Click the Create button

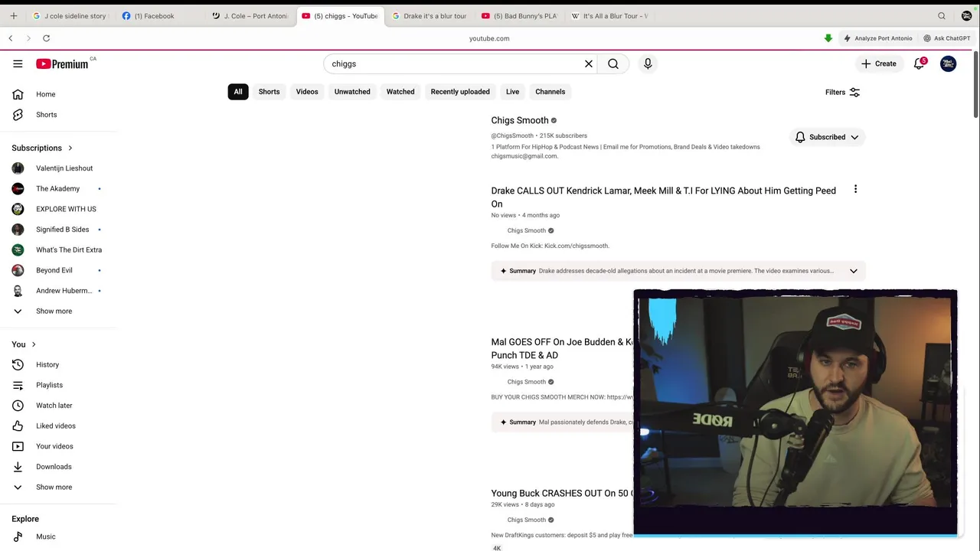pos(878,64)
